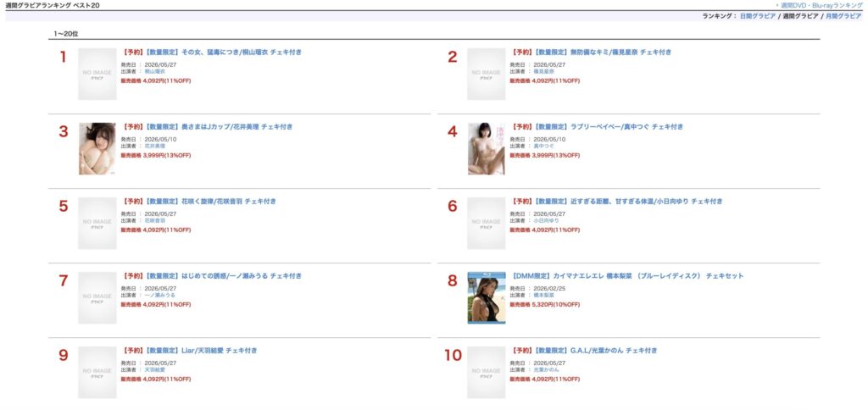Viewport: 868px width, 410px height.
Task: Open title link 奥さまはJカップ
Action: [207, 127]
